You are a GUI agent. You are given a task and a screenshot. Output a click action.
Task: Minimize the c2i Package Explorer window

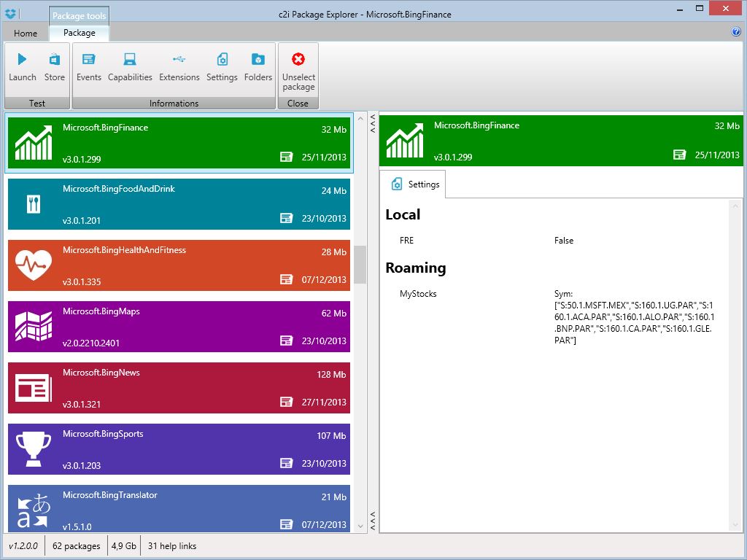click(681, 9)
